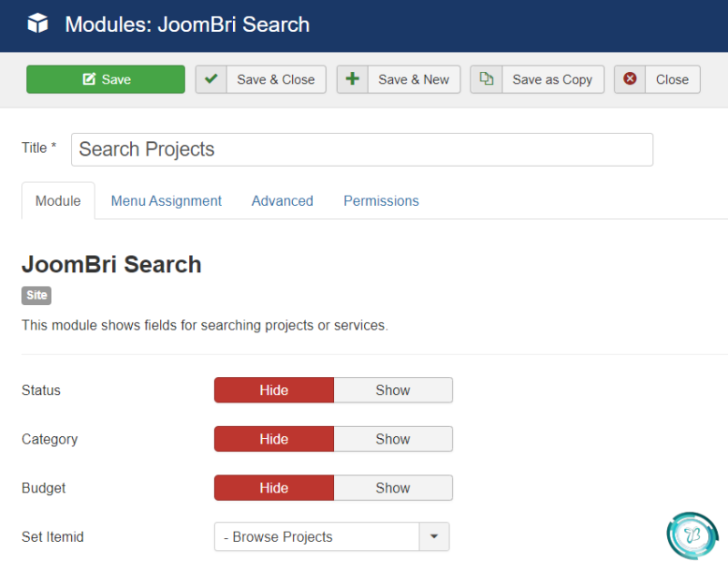Click the green checkmark Save & Close icon
The width and height of the screenshot is (728, 570).
211,79
